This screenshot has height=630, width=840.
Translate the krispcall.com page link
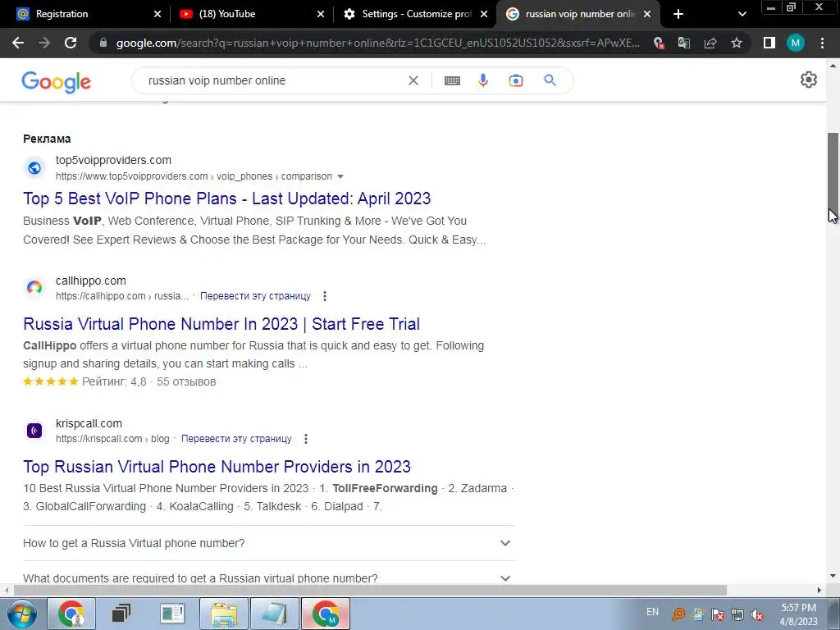click(236, 439)
